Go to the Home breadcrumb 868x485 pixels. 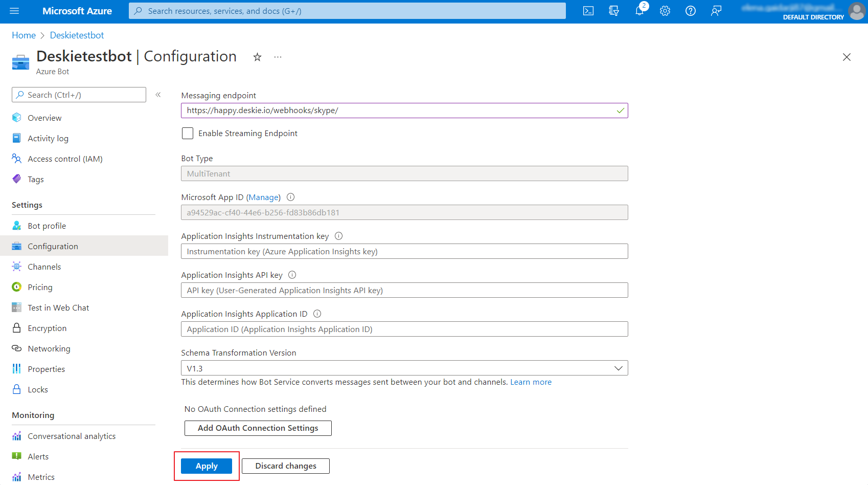click(24, 35)
